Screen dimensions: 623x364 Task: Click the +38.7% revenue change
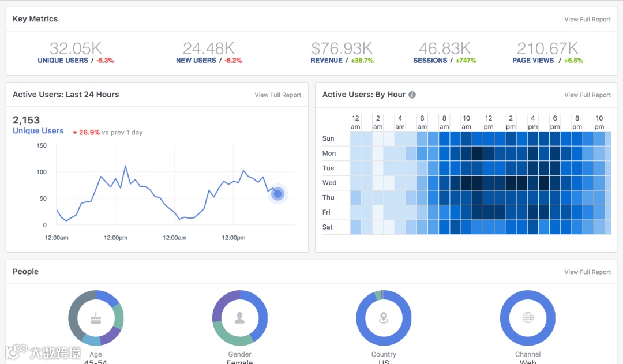tap(362, 61)
